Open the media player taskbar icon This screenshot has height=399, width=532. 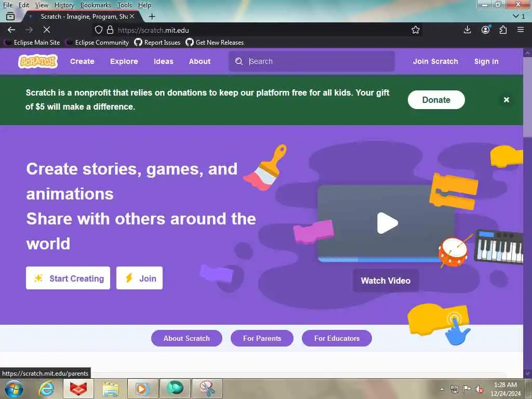point(142,389)
